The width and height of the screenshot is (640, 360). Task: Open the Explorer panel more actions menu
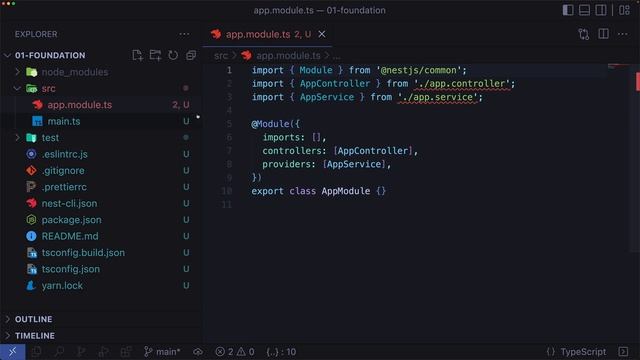(184, 34)
